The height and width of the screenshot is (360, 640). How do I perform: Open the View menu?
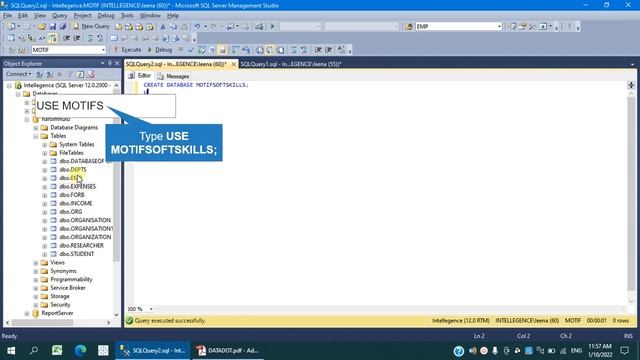(x=40, y=16)
